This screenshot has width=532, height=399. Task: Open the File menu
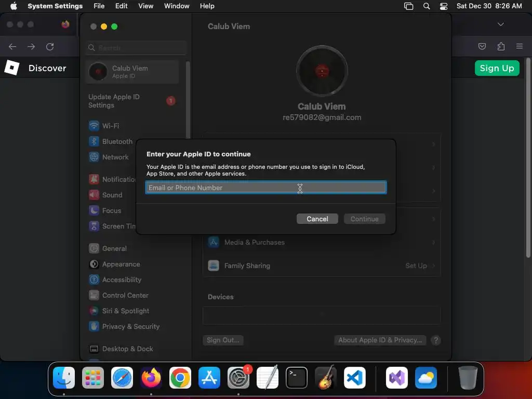tap(99, 6)
